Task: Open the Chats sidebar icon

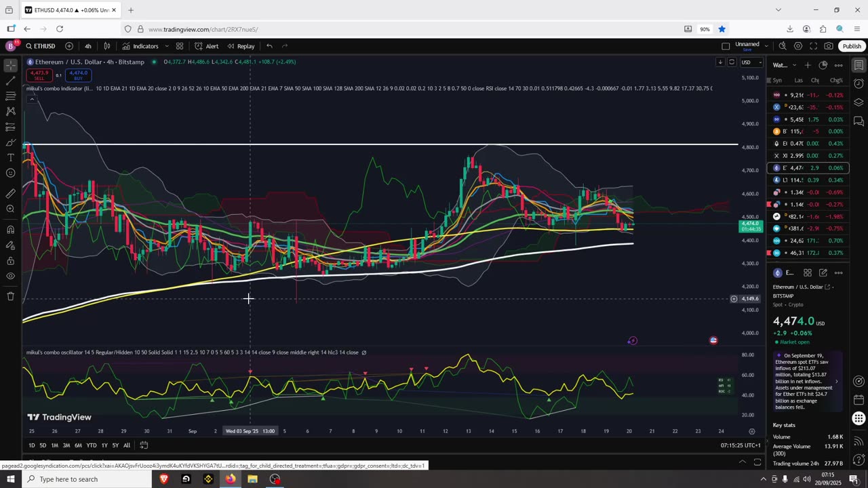Action: [x=859, y=121]
